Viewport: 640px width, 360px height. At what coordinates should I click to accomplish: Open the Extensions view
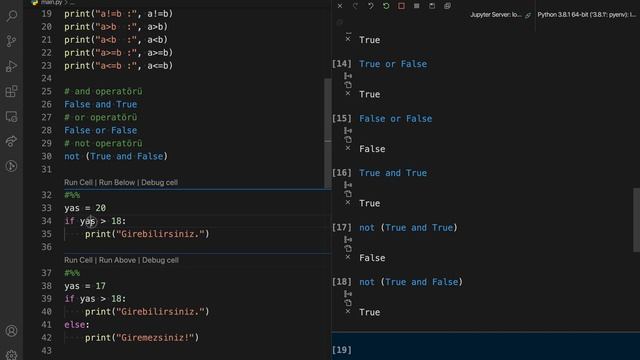click(x=11, y=91)
